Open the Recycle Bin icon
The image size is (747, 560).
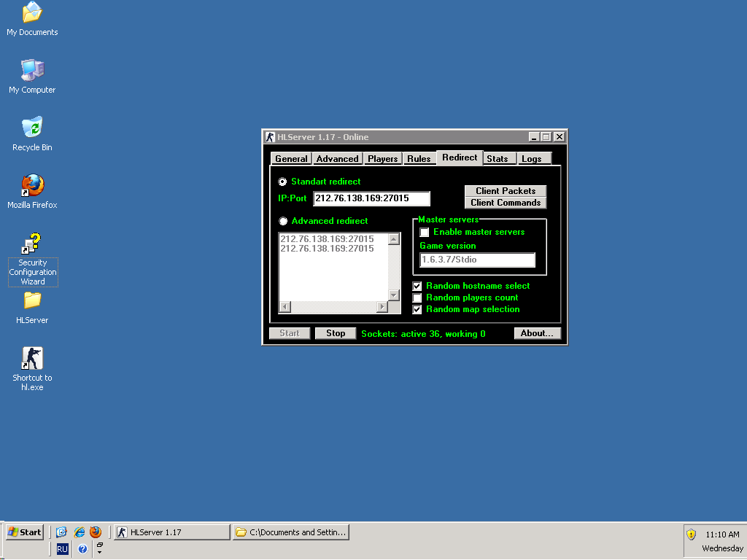tap(32, 128)
